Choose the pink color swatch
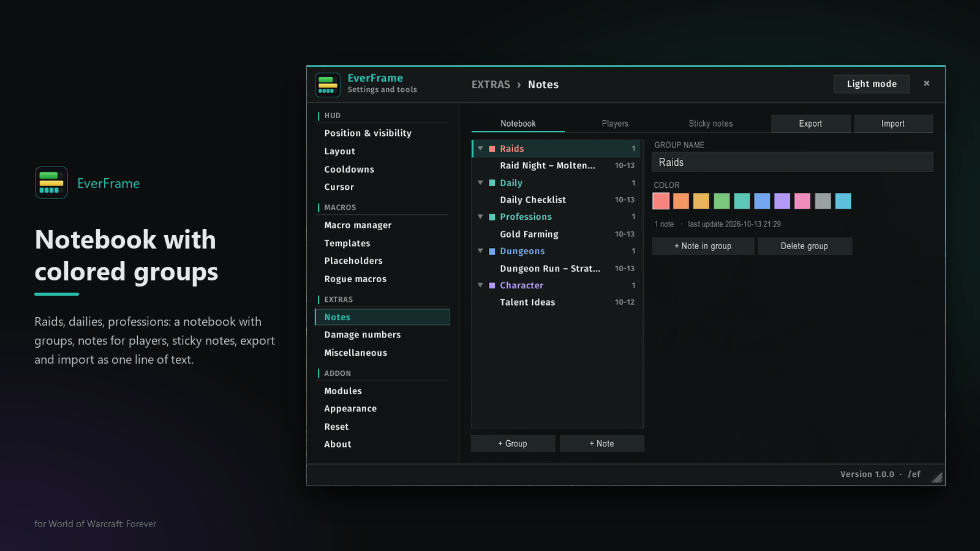Image resolution: width=980 pixels, height=551 pixels. click(x=802, y=201)
